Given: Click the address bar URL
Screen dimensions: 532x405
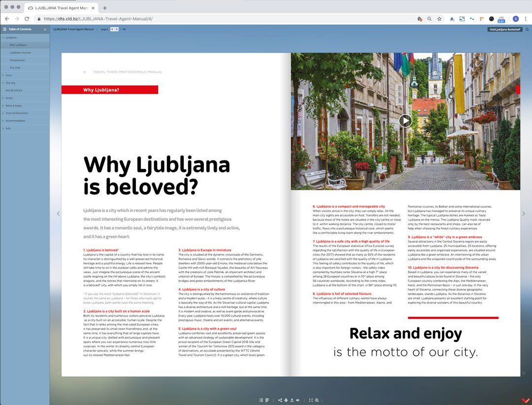Looking at the screenshot, I should 99,19.
